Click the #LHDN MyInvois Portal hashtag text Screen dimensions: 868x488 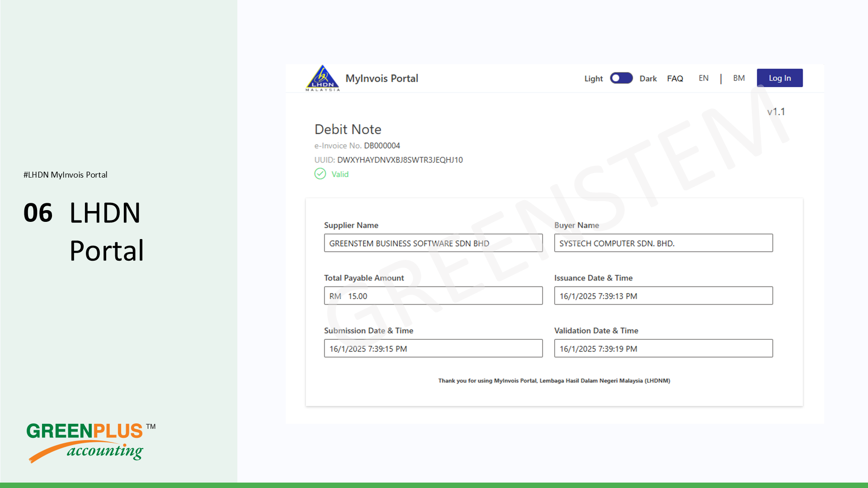pos(66,175)
